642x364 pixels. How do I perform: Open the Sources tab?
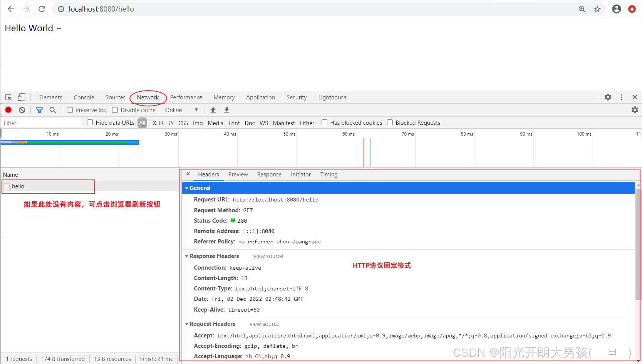pyautogui.click(x=116, y=97)
